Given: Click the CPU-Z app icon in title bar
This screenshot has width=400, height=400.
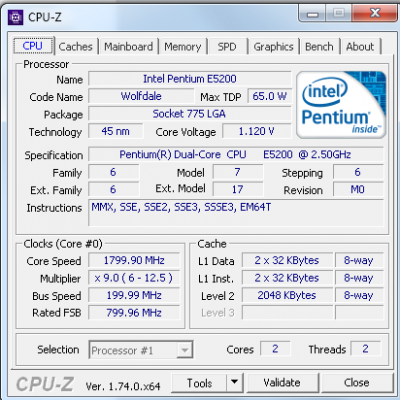Looking at the screenshot, I should (16, 17).
